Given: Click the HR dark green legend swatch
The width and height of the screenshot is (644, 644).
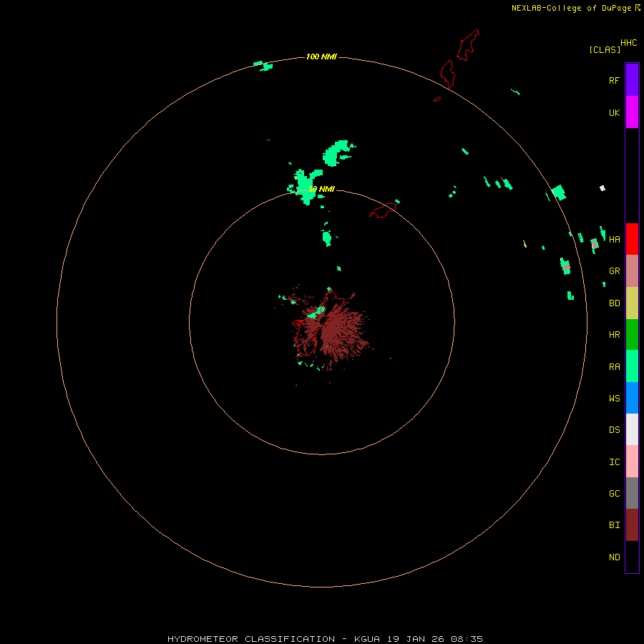Looking at the screenshot, I should 632,335.
